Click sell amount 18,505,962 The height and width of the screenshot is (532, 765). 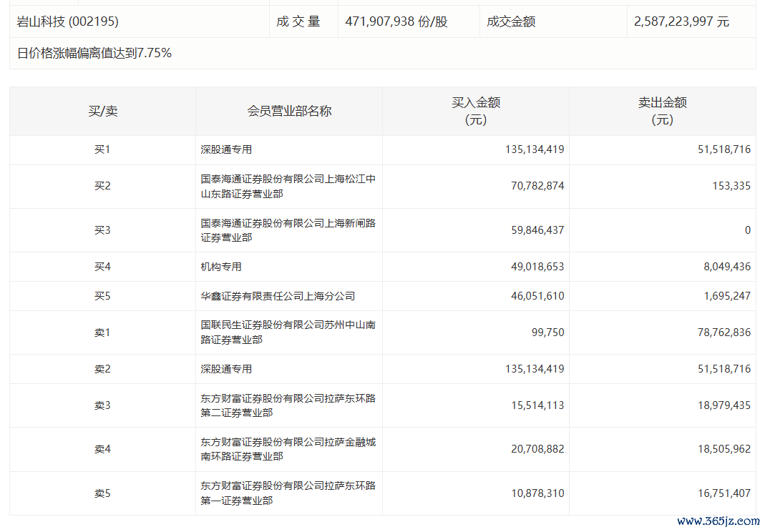pos(724,449)
